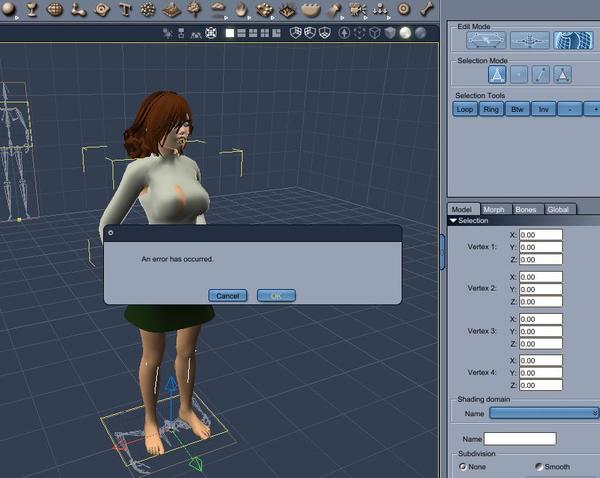Select Smooth subdivision radio button
600x478 pixels.
(x=538, y=467)
